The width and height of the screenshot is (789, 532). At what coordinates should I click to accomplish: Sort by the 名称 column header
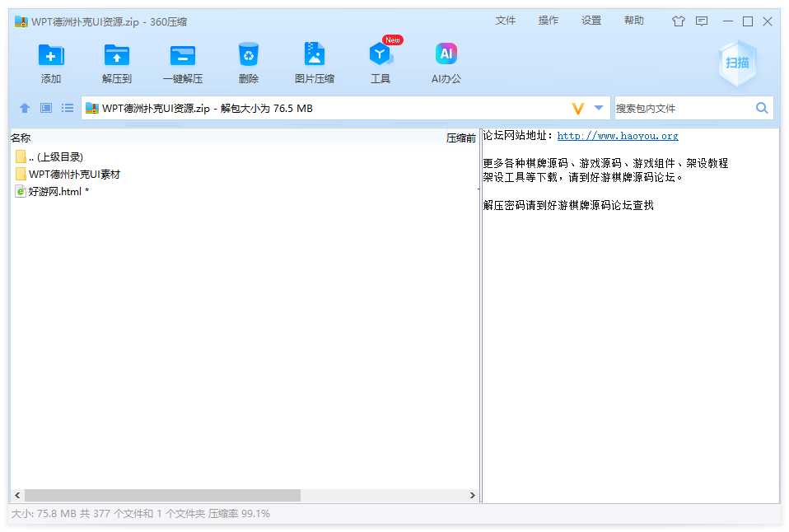click(21, 138)
